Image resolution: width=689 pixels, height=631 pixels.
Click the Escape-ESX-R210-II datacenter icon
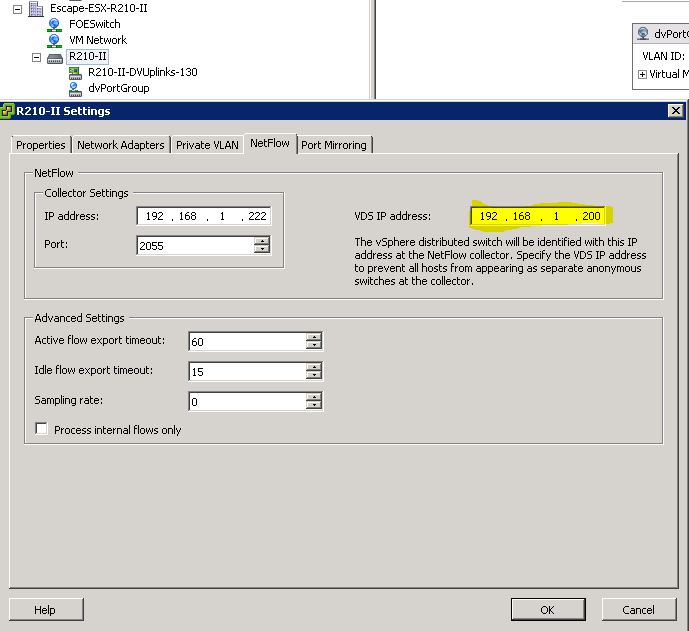36,8
